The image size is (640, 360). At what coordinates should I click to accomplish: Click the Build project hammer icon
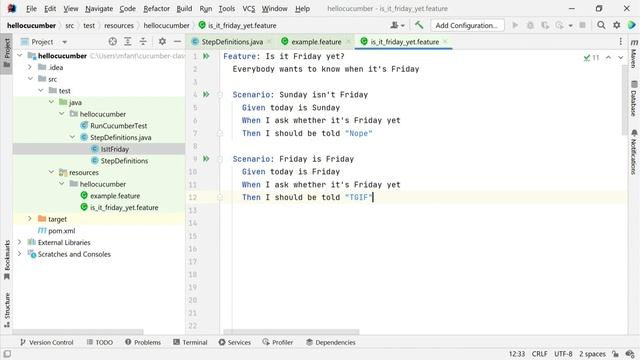coord(419,25)
